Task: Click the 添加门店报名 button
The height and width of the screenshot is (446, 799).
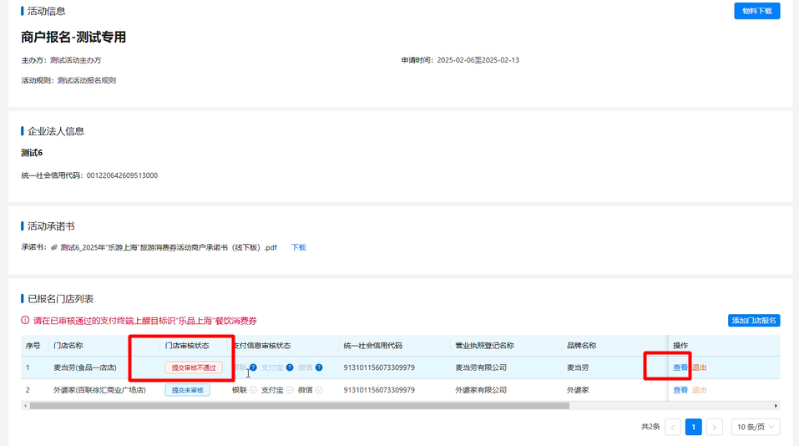Action: point(753,321)
